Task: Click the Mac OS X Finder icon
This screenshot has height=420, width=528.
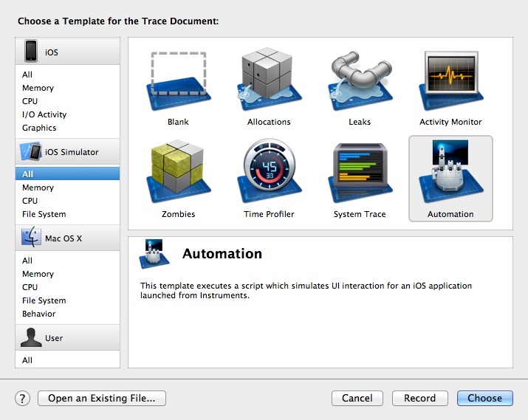Action: tap(31, 237)
